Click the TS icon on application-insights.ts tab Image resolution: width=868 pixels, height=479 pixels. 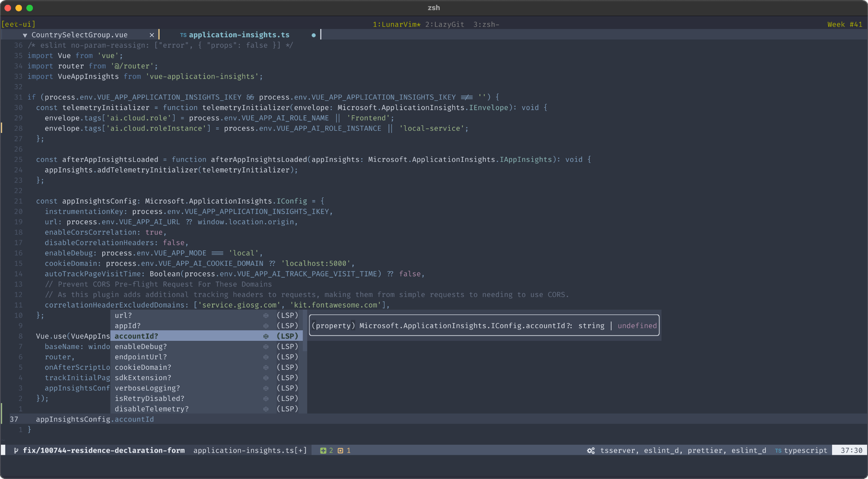click(183, 35)
